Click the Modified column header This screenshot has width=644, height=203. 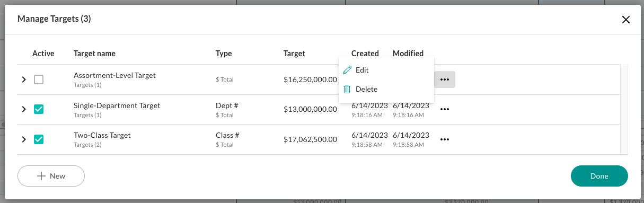point(408,54)
